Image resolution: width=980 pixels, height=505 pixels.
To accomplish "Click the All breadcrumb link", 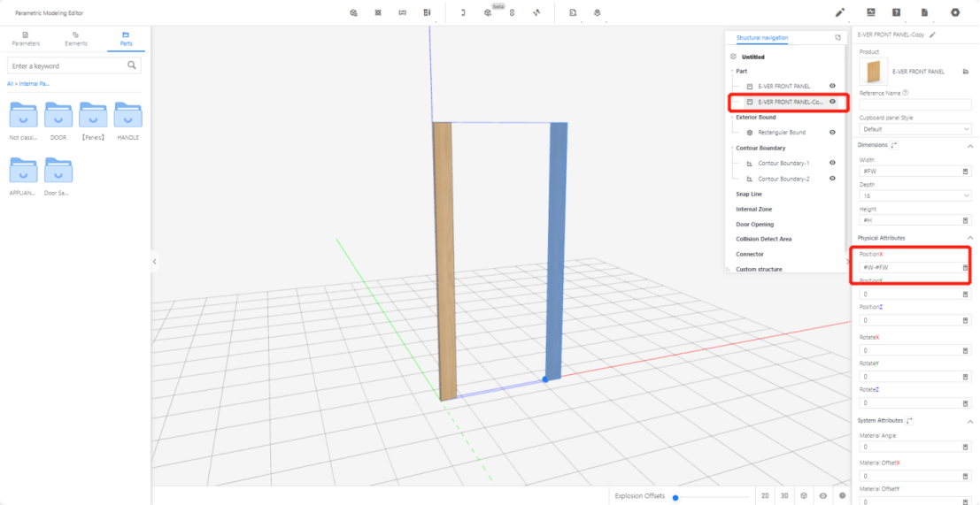I will point(11,83).
